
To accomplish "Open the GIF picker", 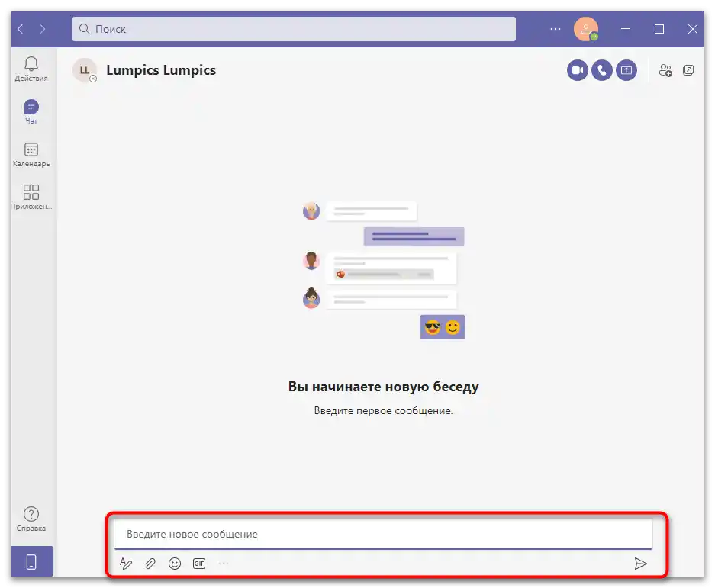I will click(x=199, y=564).
